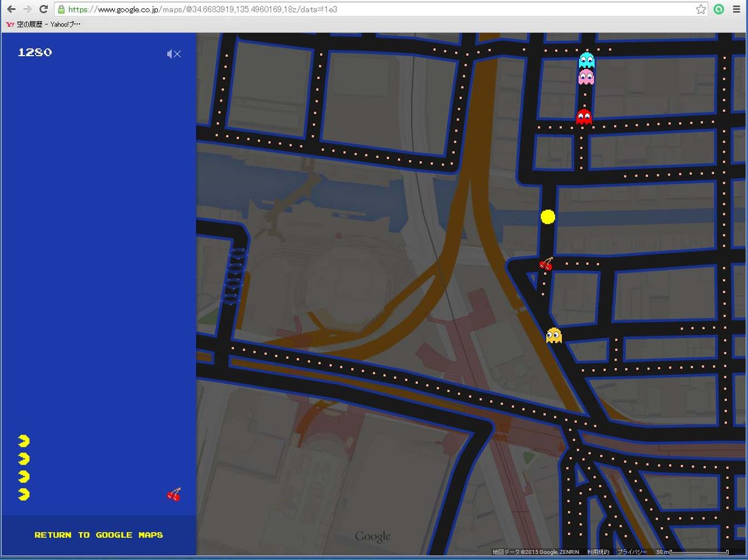The width and height of the screenshot is (748, 560).
Task: Reload the page with the refresh icon
Action: 43,9
